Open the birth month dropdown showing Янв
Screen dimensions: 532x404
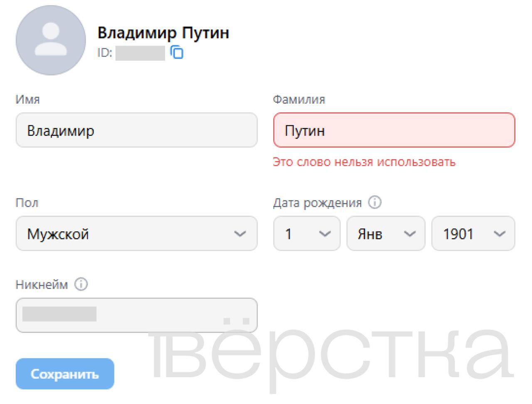386,233
